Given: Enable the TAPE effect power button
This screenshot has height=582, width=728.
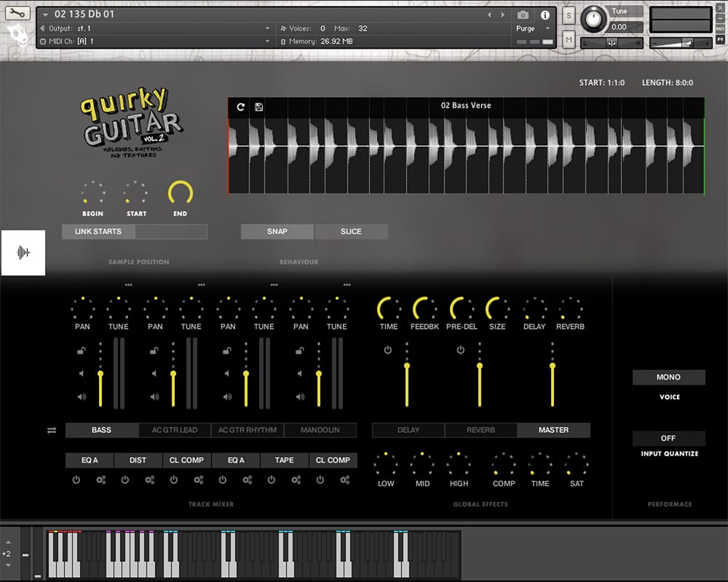Looking at the screenshot, I should pyautogui.click(x=272, y=480).
